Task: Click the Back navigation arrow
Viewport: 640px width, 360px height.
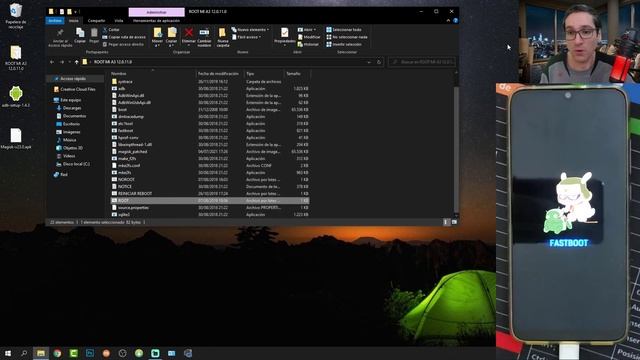Action: [x=52, y=62]
